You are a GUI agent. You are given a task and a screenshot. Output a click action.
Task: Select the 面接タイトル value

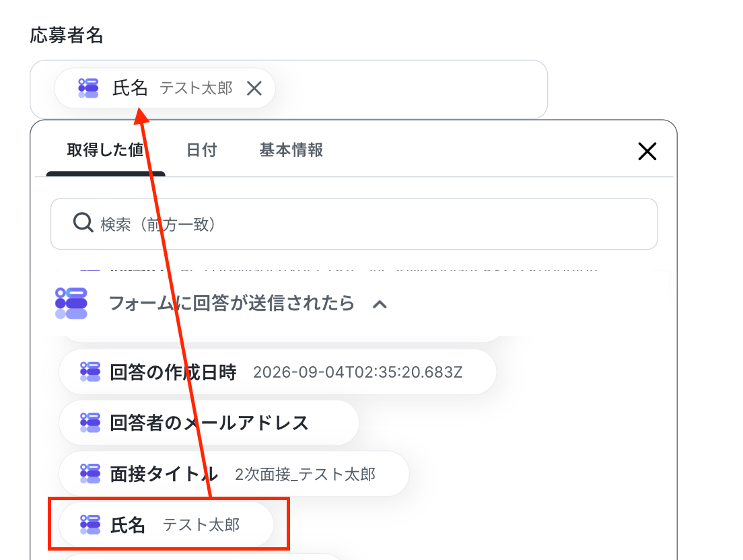(234, 474)
